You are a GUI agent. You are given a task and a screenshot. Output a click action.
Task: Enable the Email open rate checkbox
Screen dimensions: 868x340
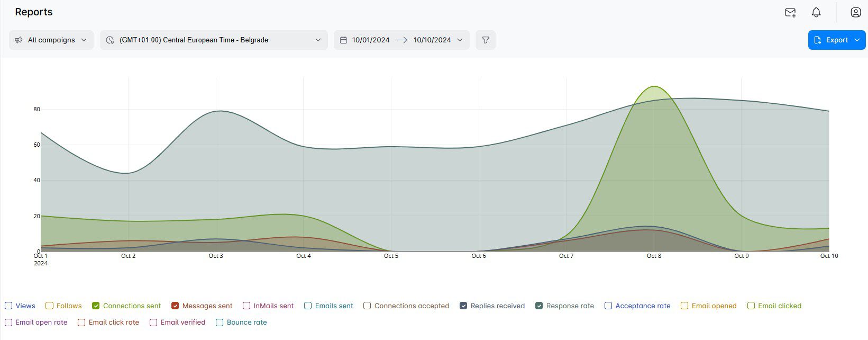coord(8,322)
